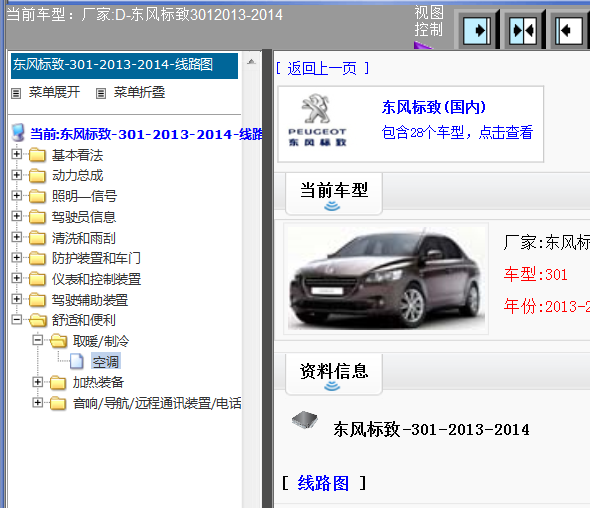Click the folder icon for 照明—信号
590x508 pixels.
[37, 196]
